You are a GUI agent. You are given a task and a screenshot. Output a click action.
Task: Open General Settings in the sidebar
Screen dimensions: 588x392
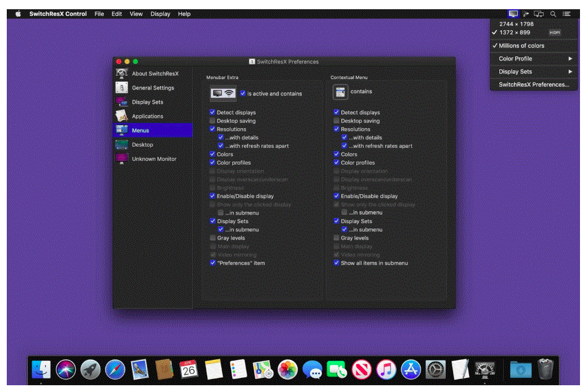(x=153, y=88)
